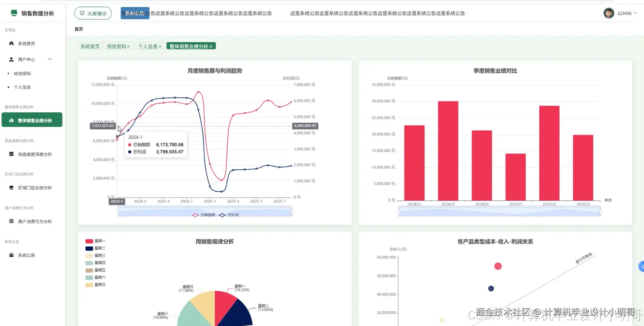Click the right zoom handle under quarterly chart
This screenshot has width=644, height=326.
coord(600,211)
